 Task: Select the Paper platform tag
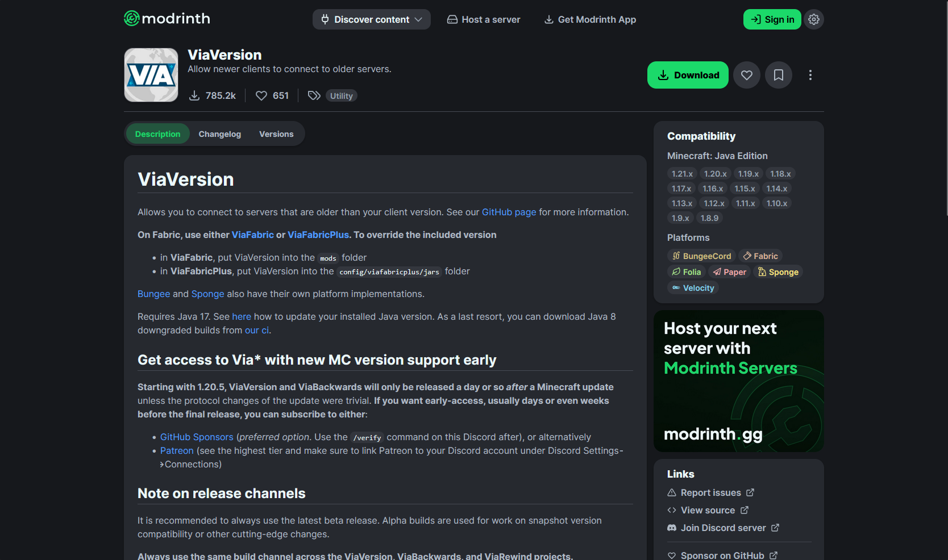[x=729, y=272]
